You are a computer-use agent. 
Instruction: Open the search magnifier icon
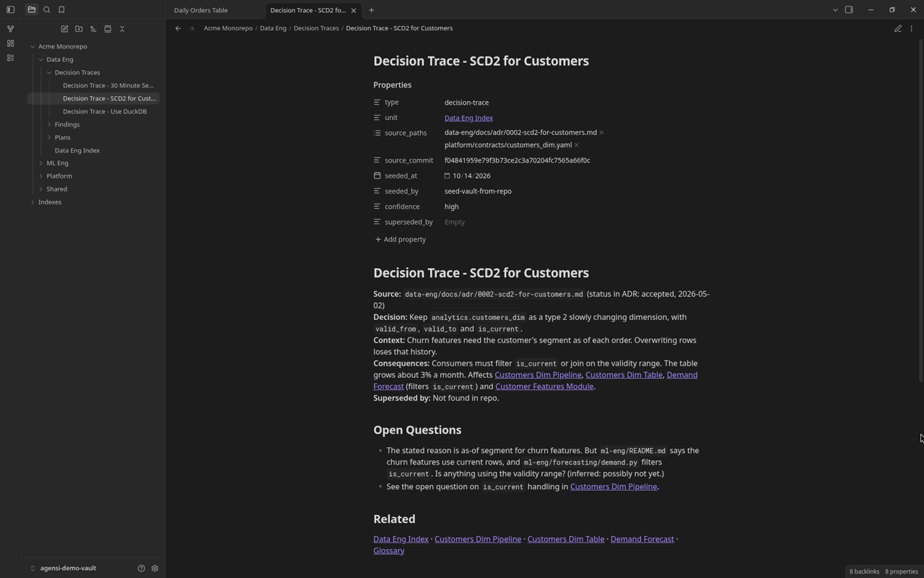pyautogui.click(x=47, y=10)
